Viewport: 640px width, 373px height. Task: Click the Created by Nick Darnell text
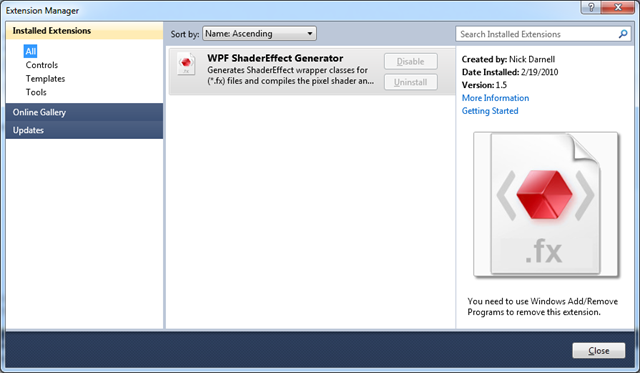click(x=508, y=59)
